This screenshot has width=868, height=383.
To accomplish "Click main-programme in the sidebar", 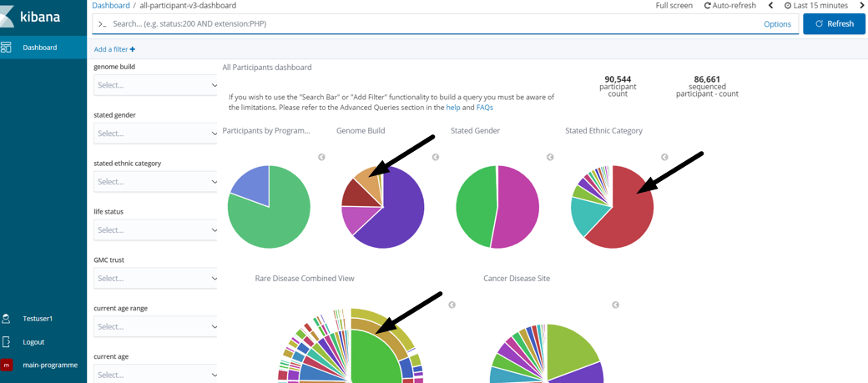I will pyautogui.click(x=50, y=365).
